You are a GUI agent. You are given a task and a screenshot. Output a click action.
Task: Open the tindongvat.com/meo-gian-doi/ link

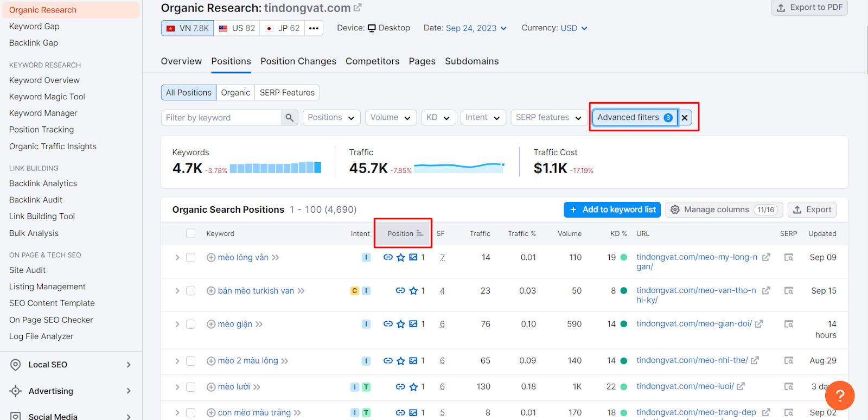694,324
